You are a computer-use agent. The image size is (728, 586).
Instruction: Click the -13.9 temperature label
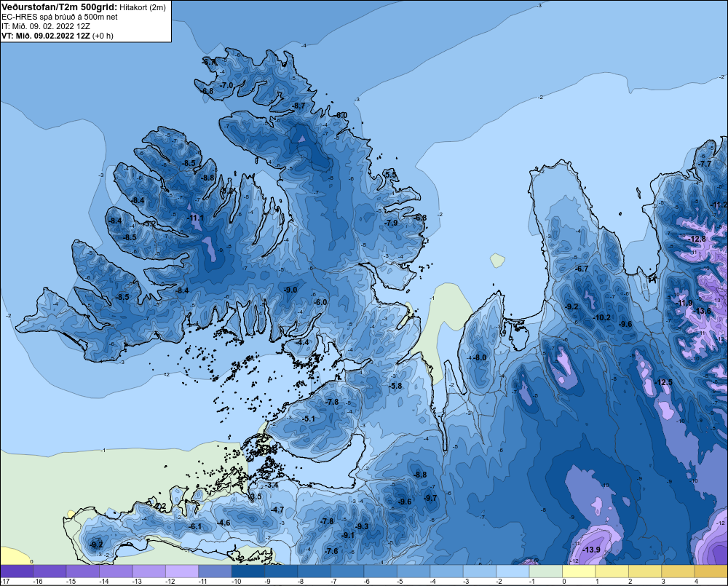tap(591, 550)
